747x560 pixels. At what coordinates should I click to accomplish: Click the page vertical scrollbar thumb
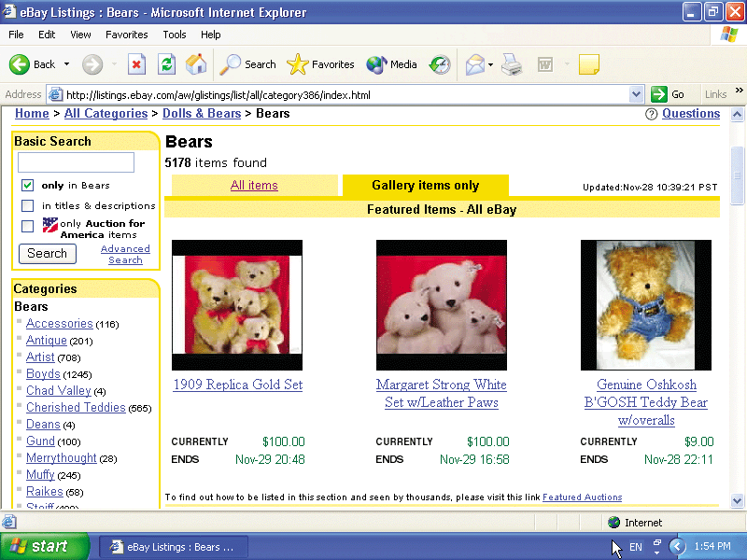[x=738, y=175]
